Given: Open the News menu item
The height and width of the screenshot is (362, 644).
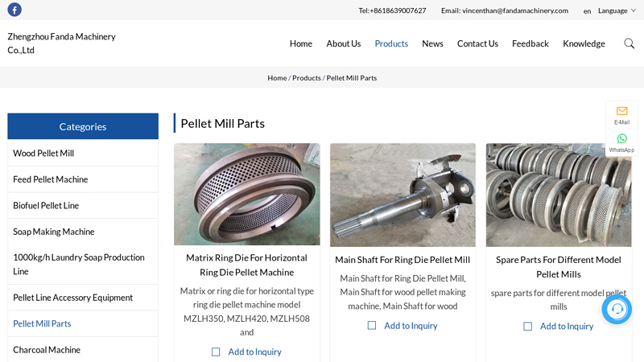Looking at the screenshot, I should pos(432,43).
